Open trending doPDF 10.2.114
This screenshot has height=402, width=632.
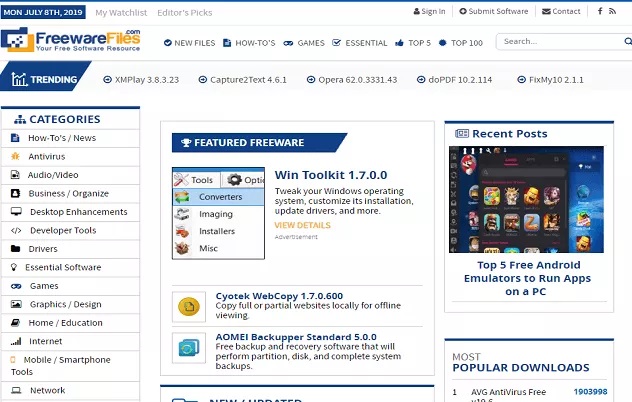point(454,80)
